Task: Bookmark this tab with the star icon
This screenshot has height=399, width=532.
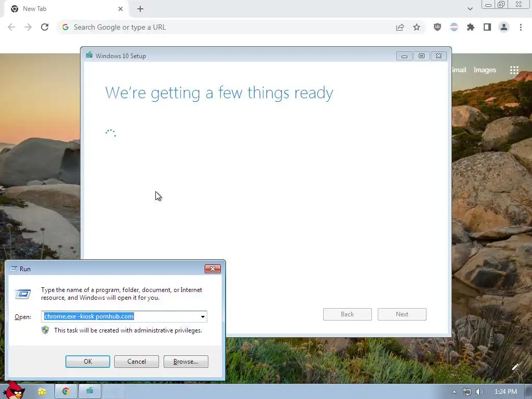Action: coord(417,27)
